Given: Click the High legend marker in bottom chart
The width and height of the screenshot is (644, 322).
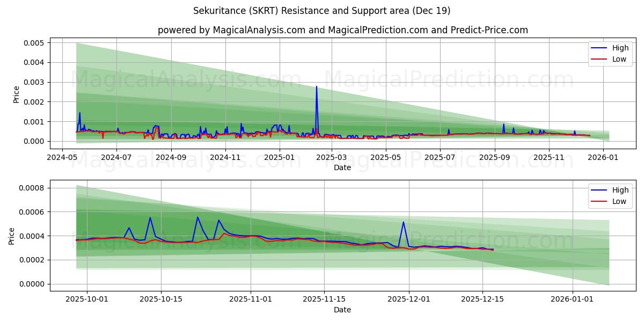Looking at the screenshot, I should [x=599, y=189].
